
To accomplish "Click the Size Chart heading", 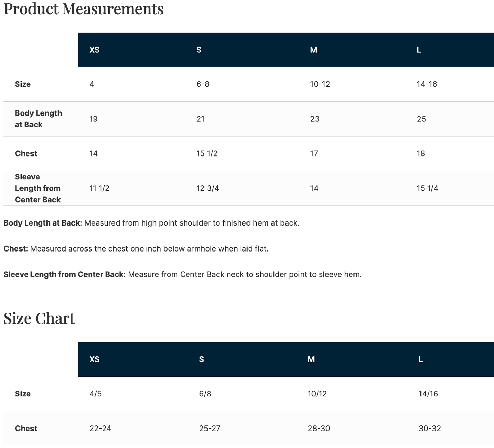I will (39, 318).
